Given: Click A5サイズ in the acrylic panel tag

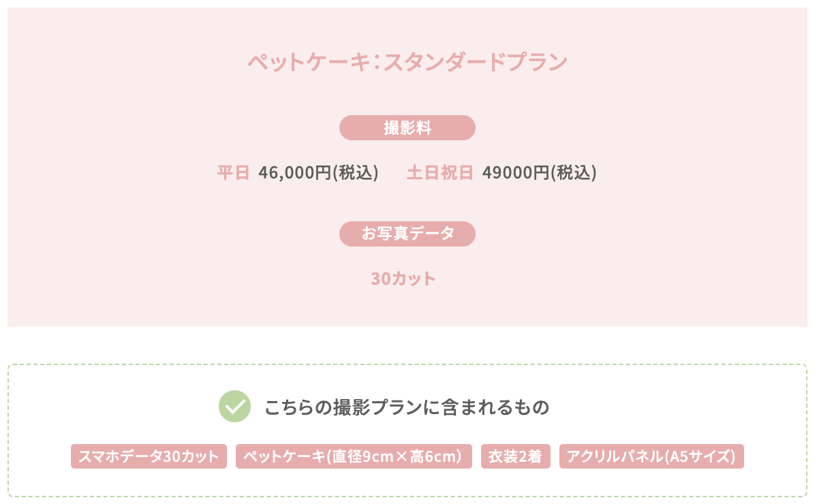Looking at the screenshot, I should click(x=702, y=456).
